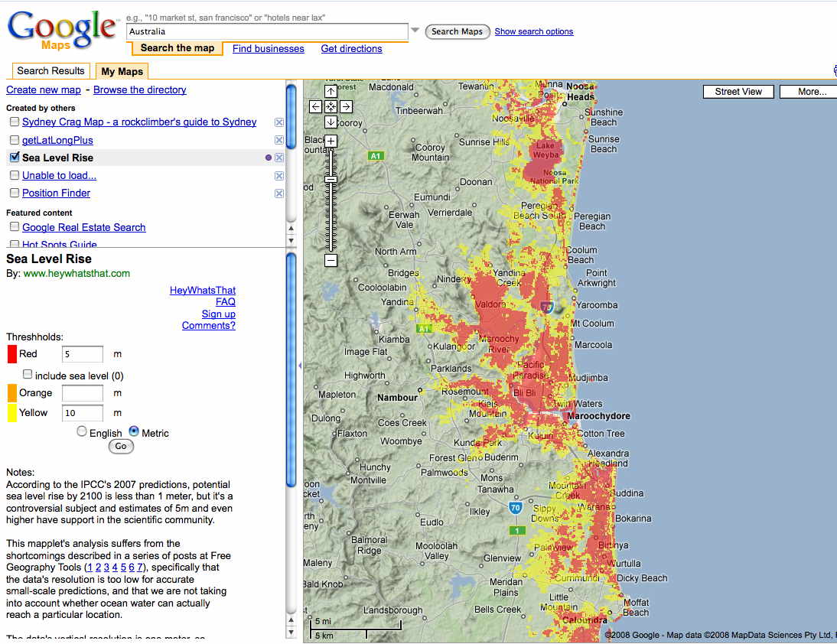Open Browse the directory link
Image resolution: width=837 pixels, height=644 pixels.
click(x=140, y=89)
